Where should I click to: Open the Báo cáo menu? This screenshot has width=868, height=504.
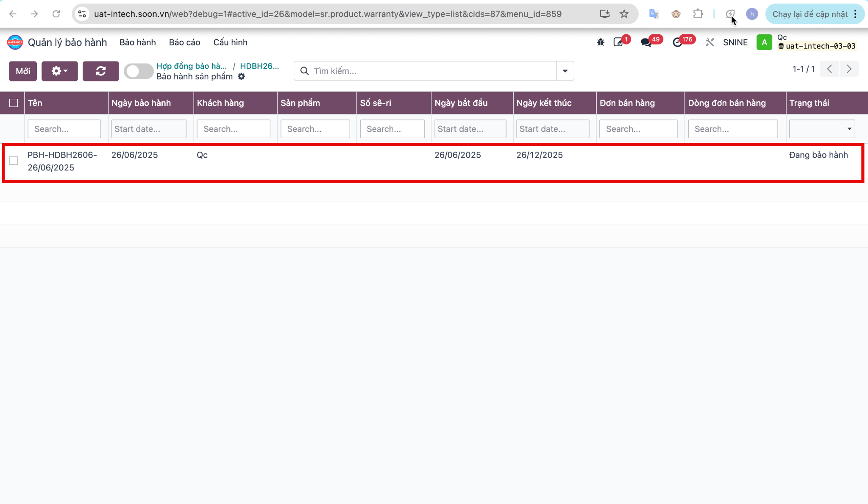(184, 42)
